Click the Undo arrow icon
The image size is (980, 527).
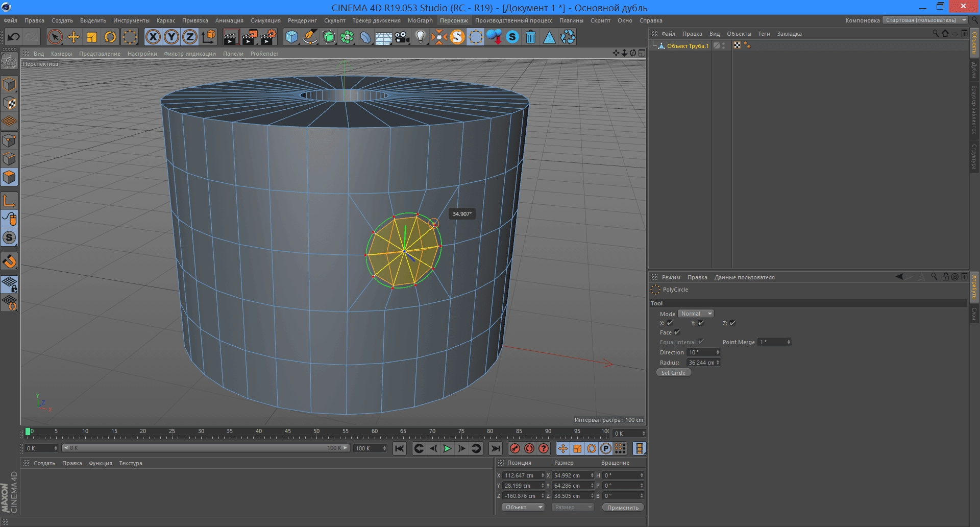pyautogui.click(x=14, y=37)
